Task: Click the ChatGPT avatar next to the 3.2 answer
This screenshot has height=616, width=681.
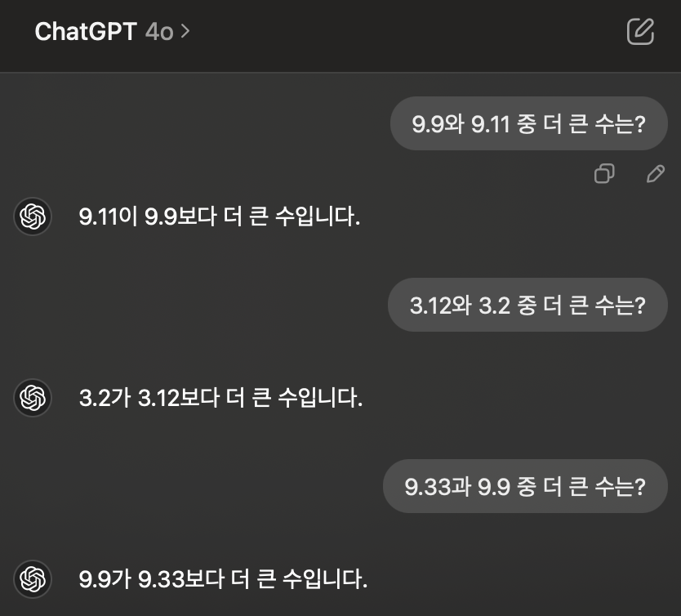Action: click(32, 399)
